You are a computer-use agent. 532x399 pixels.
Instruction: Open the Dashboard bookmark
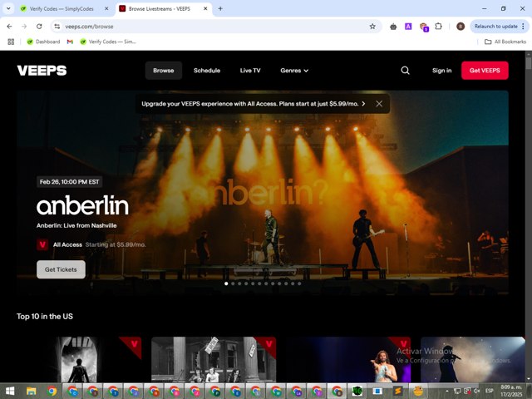[x=43, y=42]
